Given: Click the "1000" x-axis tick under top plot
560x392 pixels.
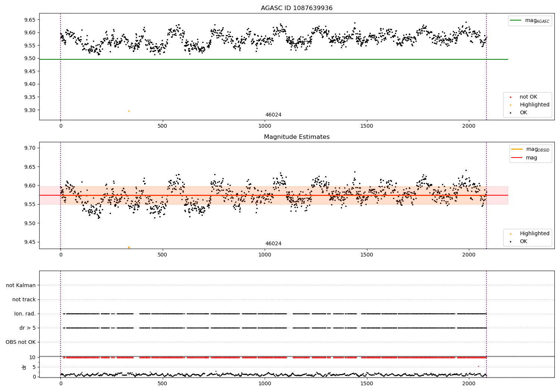Looking at the screenshot, I should click(265, 126).
